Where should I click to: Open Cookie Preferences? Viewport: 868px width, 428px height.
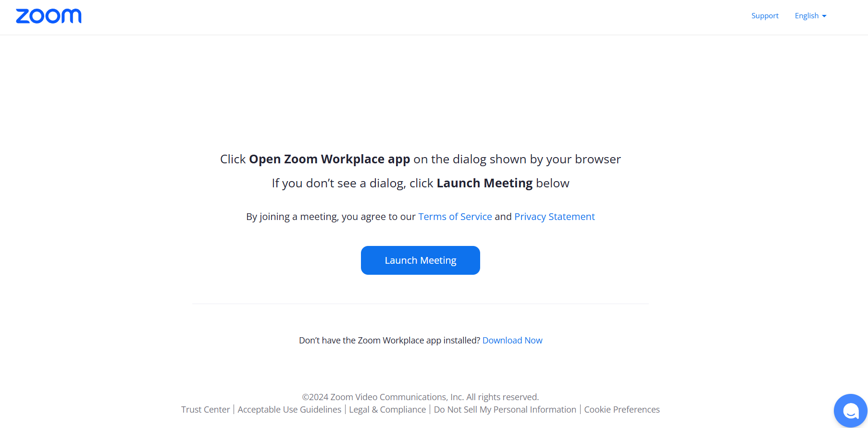pos(621,410)
